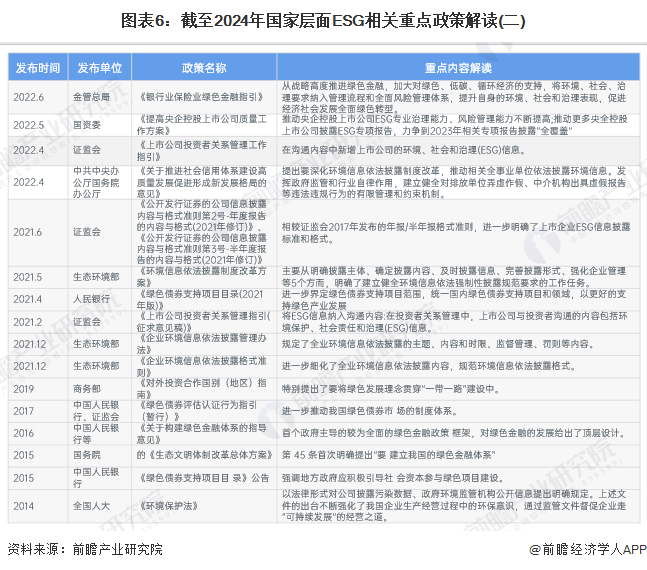Viewport: 647px width, 570px height.
Task: Click policy name '《提高央企控股上市公司质量工作方案》'
Action: coord(202,125)
